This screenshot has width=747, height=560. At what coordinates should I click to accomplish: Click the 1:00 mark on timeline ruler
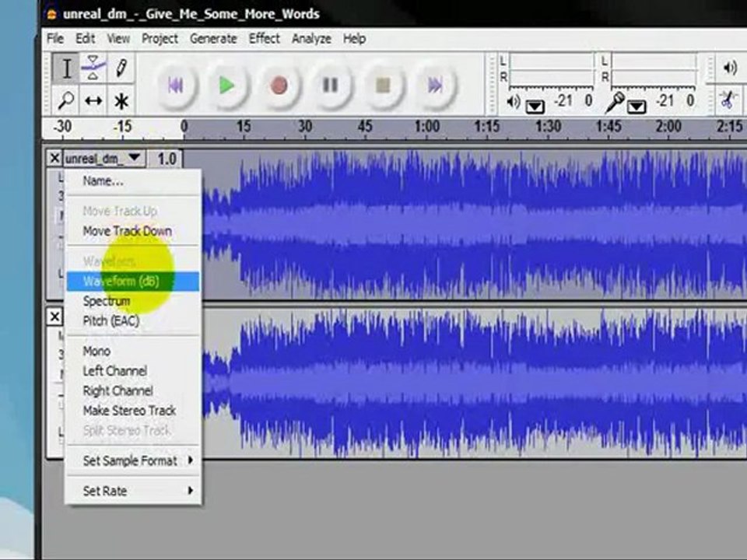pyautogui.click(x=427, y=127)
